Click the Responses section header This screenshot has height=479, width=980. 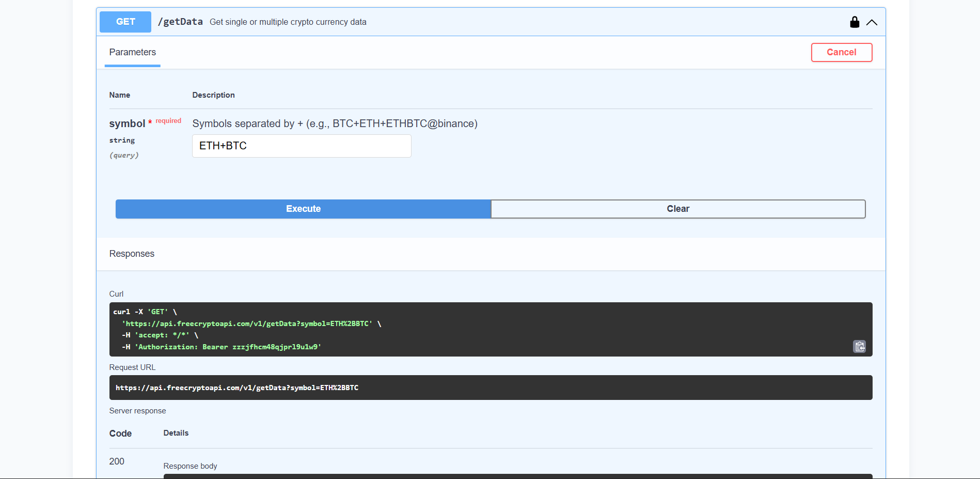coord(132,254)
